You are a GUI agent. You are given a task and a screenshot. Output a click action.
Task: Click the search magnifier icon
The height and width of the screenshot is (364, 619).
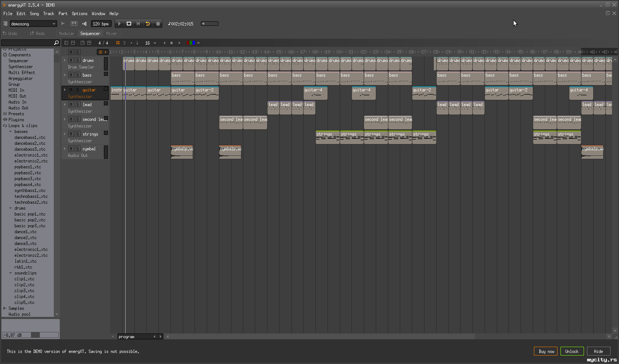coord(56,43)
